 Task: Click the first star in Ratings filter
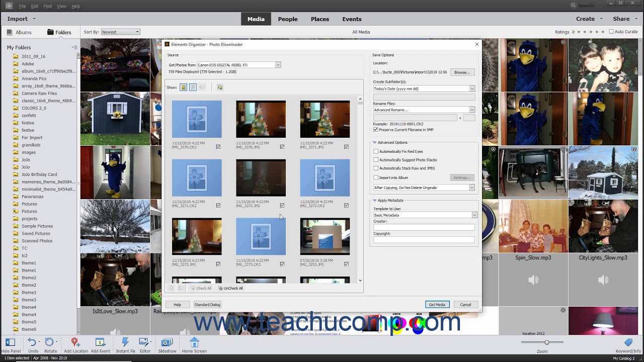(580, 32)
